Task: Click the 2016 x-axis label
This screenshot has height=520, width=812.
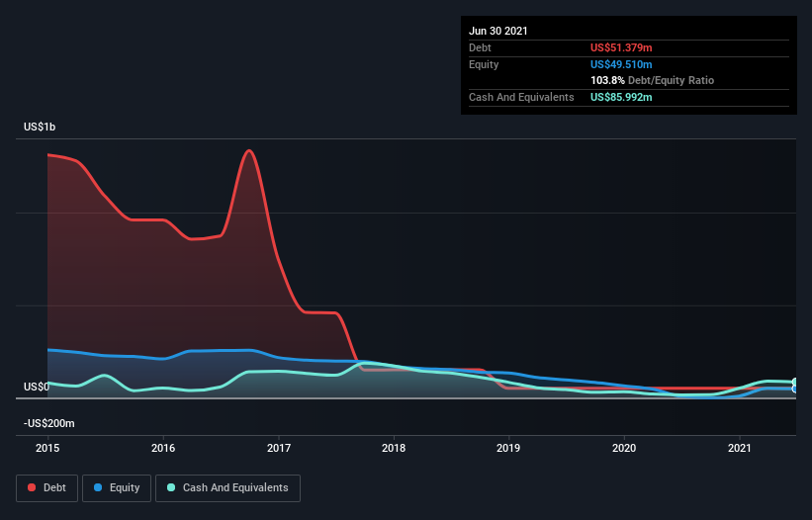Action: click(163, 448)
